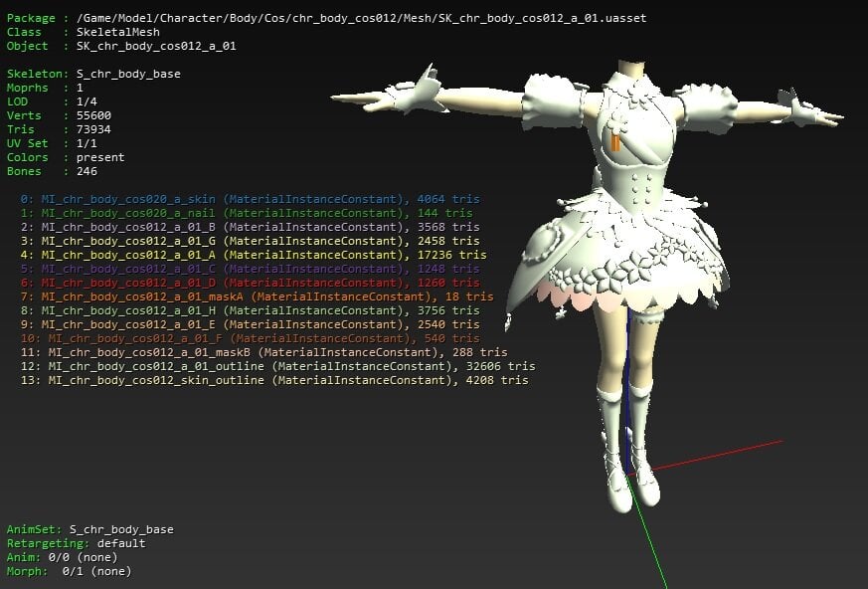Select the package path ending in SK_chr_body_cos012_a_01.uasset
Viewport: 868px width, 589px height.
click(x=362, y=18)
